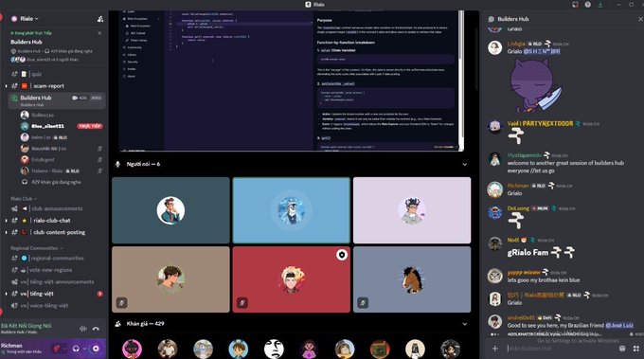This screenshot has width=644, height=359.
Task: Click the moderator badge icon on red tile
Action: tap(342, 255)
